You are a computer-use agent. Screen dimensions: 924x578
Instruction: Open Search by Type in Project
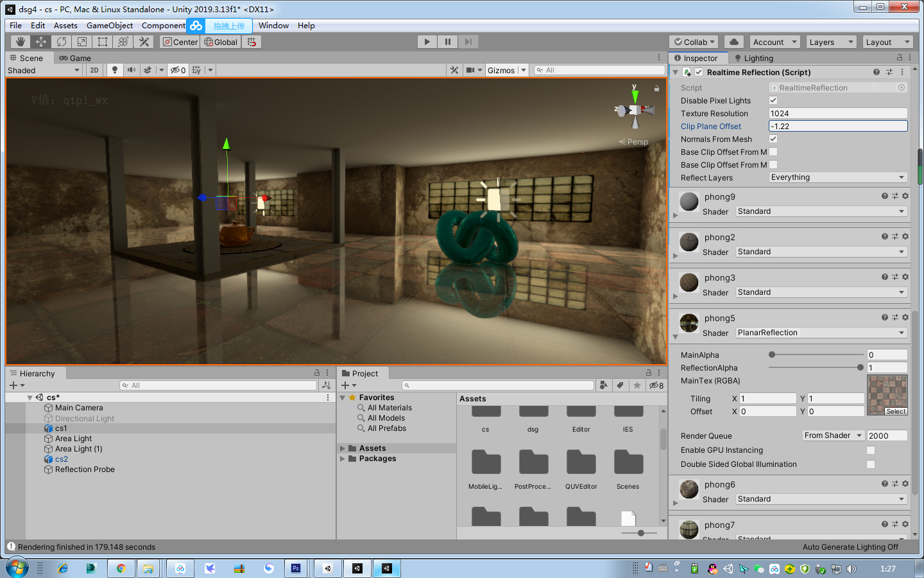pos(603,385)
